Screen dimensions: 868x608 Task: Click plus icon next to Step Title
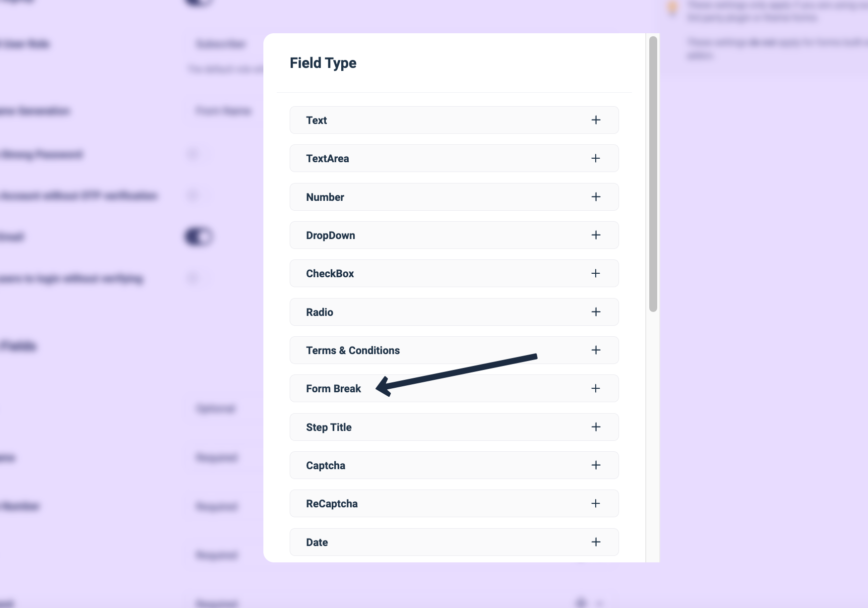pyautogui.click(x=596, y=427)
